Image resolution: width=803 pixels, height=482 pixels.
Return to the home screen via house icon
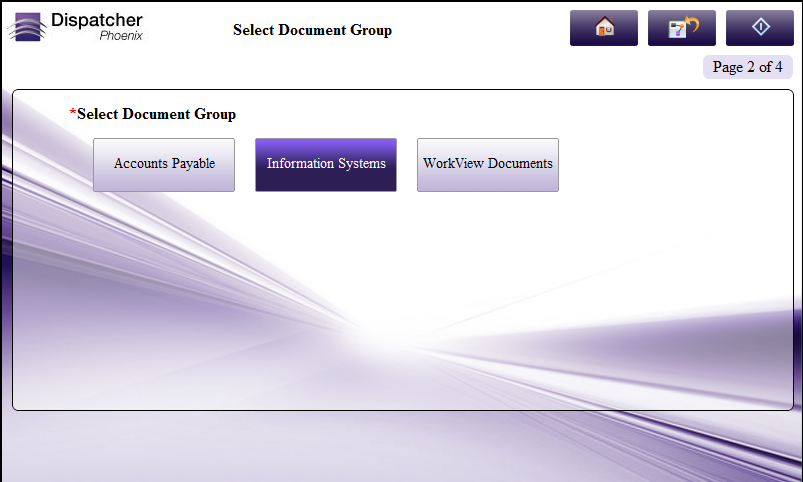coord(603,28)
